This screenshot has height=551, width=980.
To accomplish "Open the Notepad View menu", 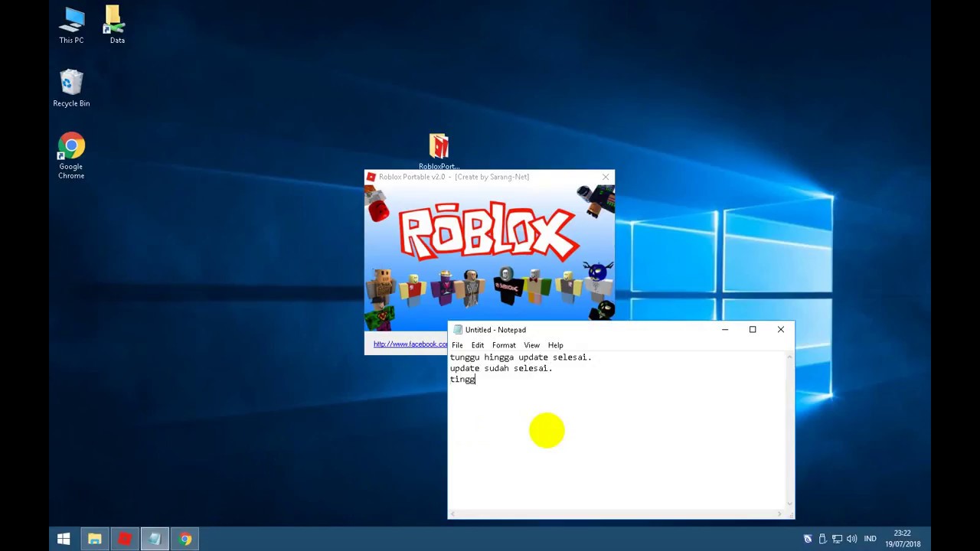I will click(531, 345).
